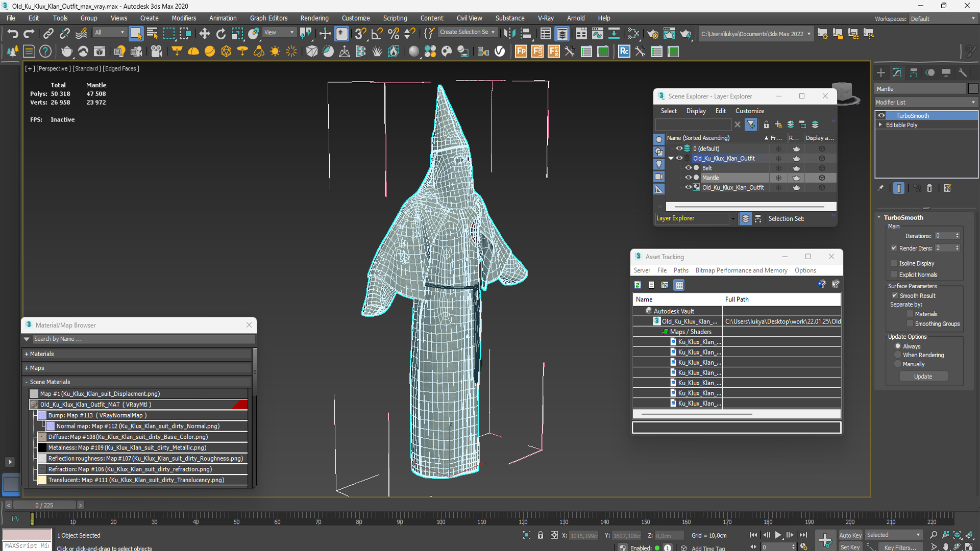Open the Modify command panel tab
980x551 pixels.
pos(897,72)
